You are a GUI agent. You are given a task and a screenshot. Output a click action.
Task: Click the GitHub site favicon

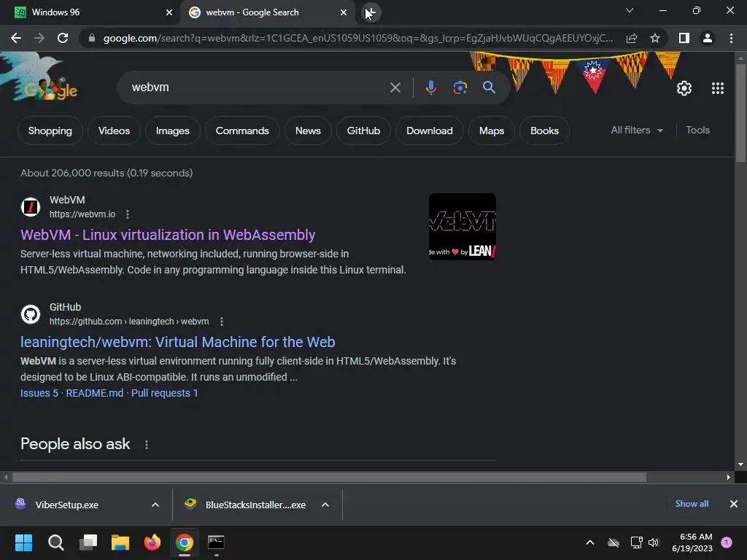click(x=31, y=314)
